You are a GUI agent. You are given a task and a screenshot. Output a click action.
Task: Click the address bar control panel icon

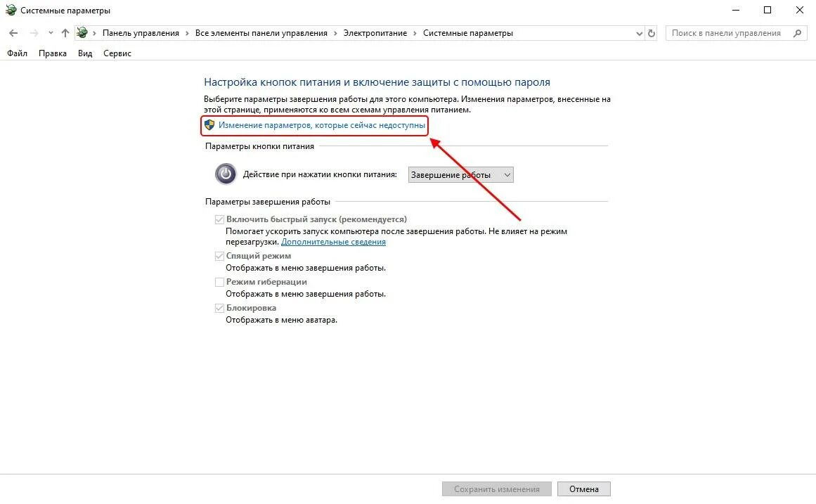click(82, 33)
